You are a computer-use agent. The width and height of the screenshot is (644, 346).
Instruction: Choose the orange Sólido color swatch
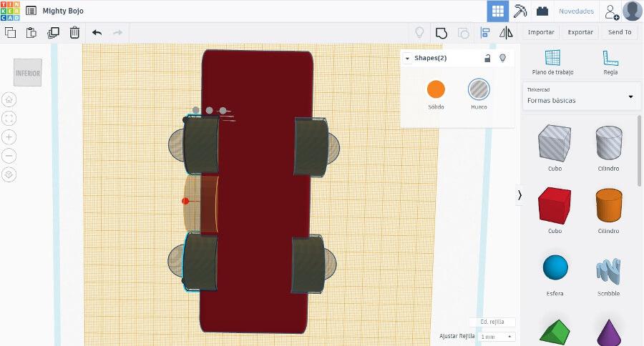436,89
